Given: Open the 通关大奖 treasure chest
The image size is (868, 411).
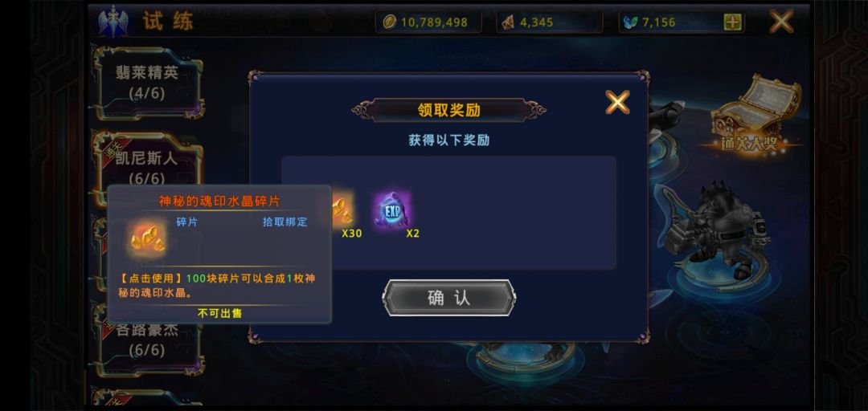Looking at the screenshot, I should 757,108.
